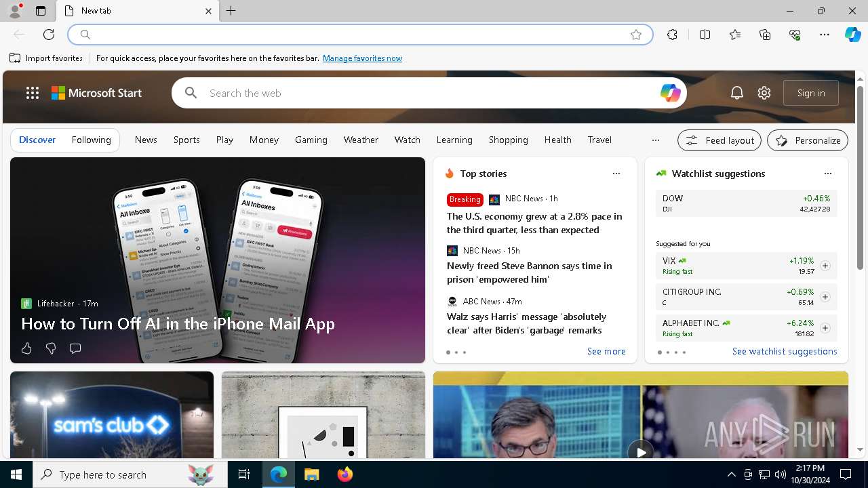Open the Sports category

point(186,140)
